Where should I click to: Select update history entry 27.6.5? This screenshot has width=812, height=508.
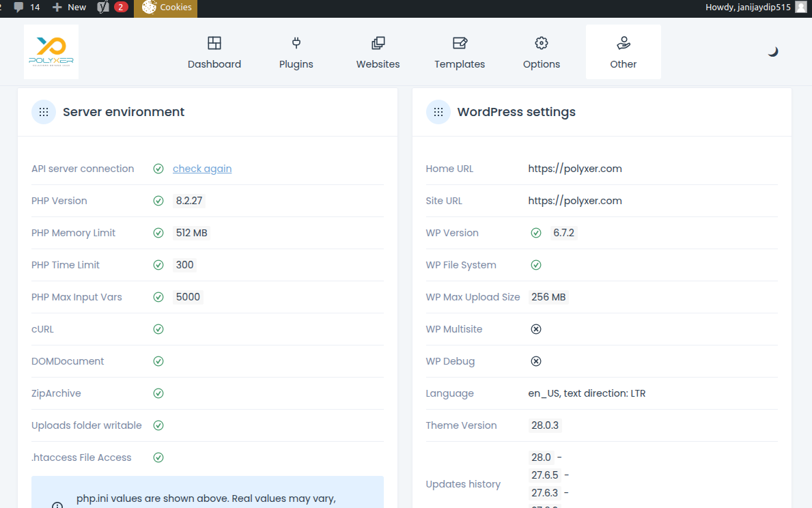(545, 475)
